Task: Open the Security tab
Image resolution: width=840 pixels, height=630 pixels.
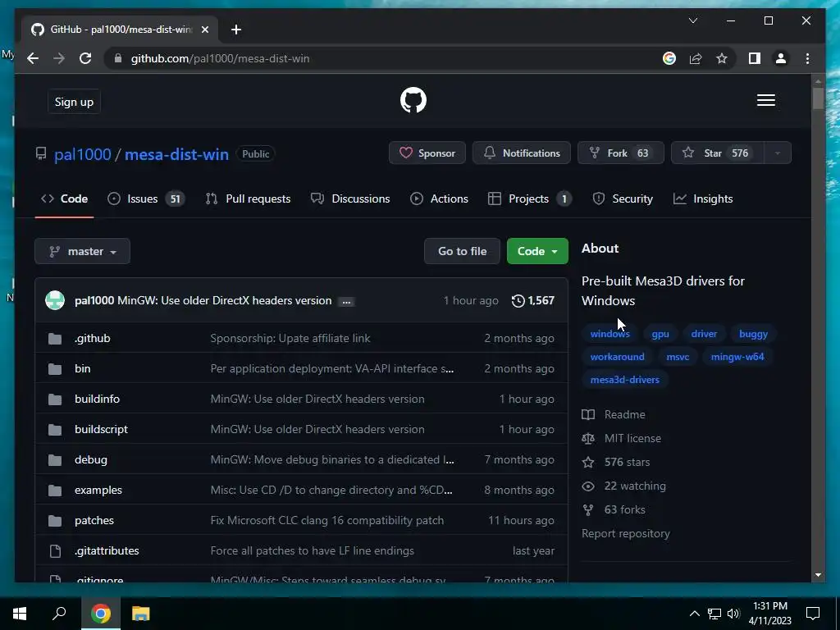Action: click(623, 199)
